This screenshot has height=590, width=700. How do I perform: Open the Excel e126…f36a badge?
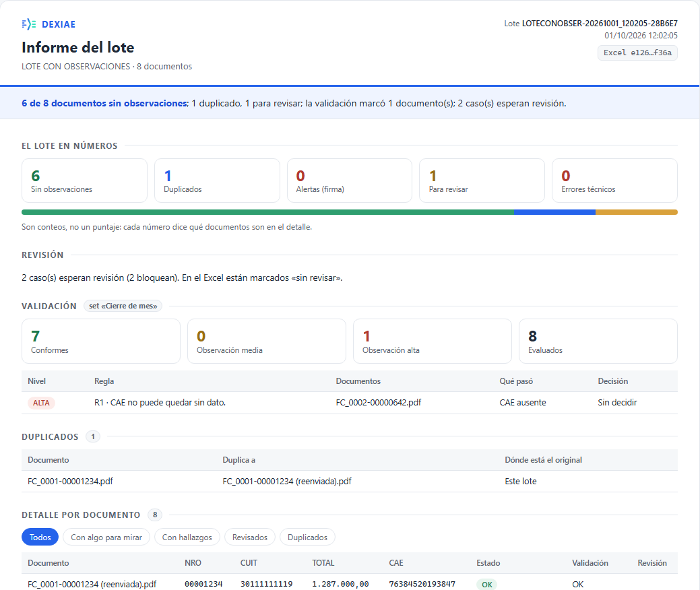pyautogui.click(x=637, y=53)
